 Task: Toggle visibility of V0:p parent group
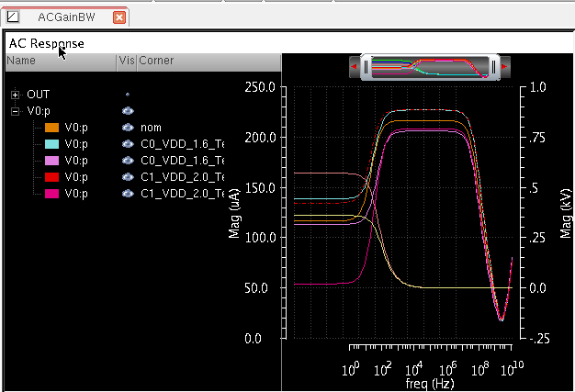[x=128, y=111]
